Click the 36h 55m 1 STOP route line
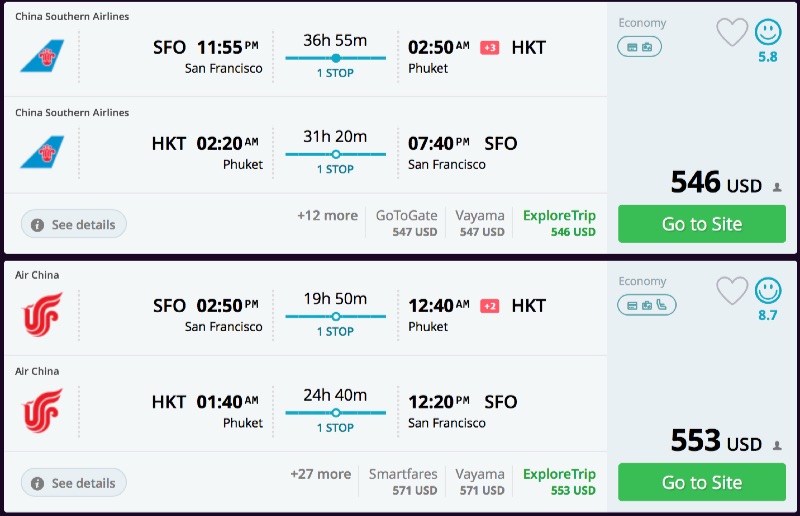 point(335,58)
